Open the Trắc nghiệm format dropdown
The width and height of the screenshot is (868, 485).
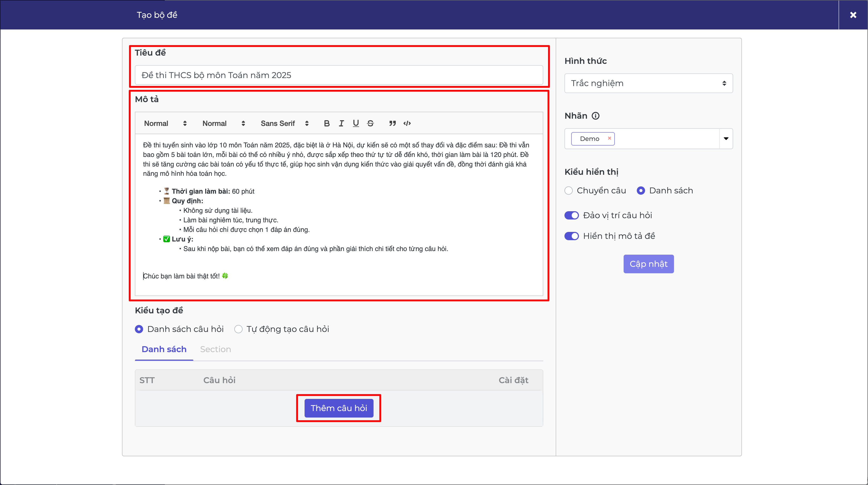[x=648, y=83]
